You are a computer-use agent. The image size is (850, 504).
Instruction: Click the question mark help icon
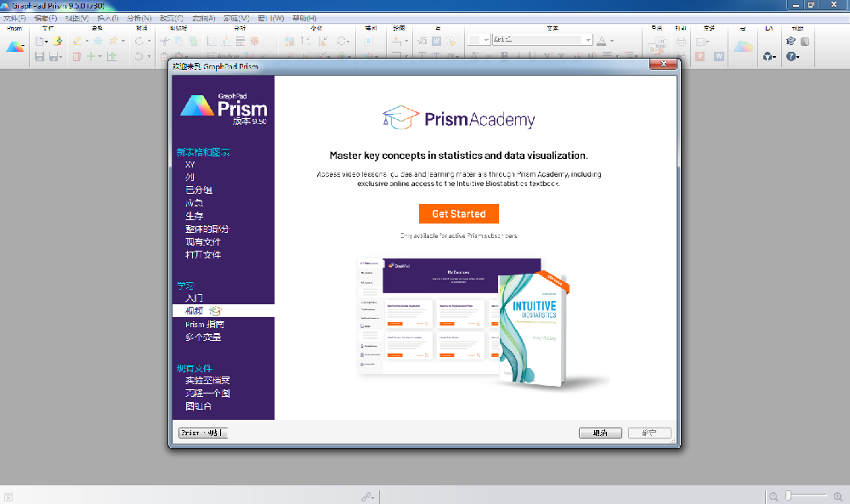pos(790,56)
